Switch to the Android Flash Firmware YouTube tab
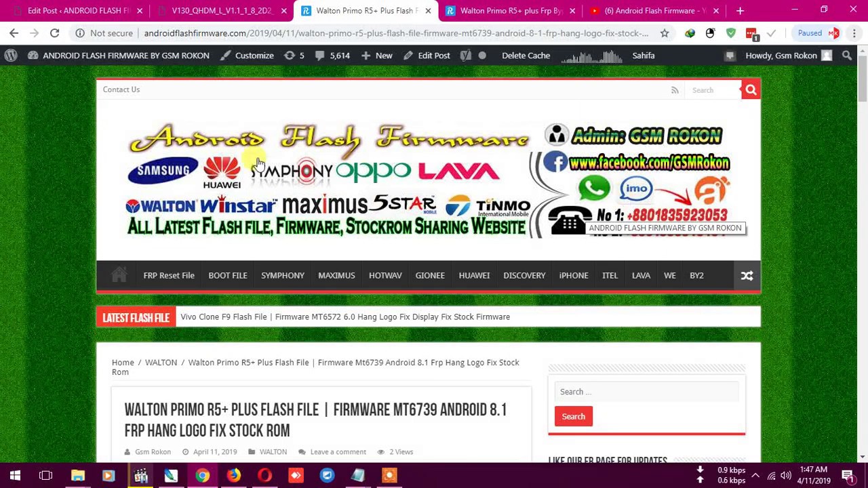868x488 pixels. 654,11
